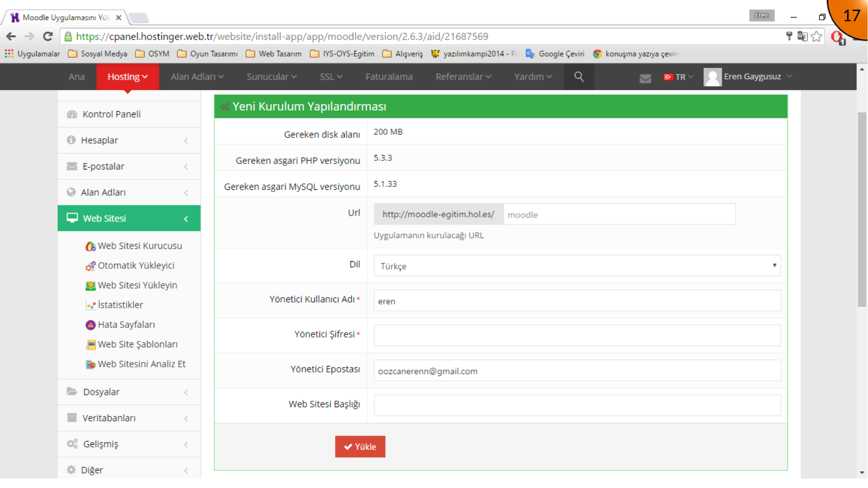
Task: Click the Web Sitesini Analiz Et icon
Action: [90, 364]
